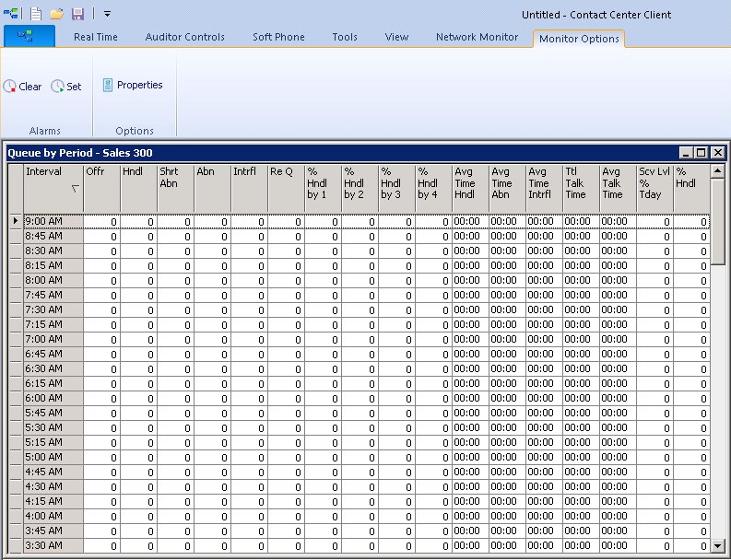Maximize the Queue by Period window
731x560 pixels.
(701, 153)
